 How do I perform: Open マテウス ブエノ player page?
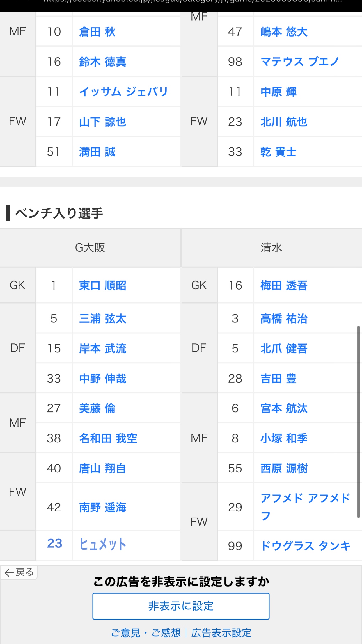click(300, 62)
